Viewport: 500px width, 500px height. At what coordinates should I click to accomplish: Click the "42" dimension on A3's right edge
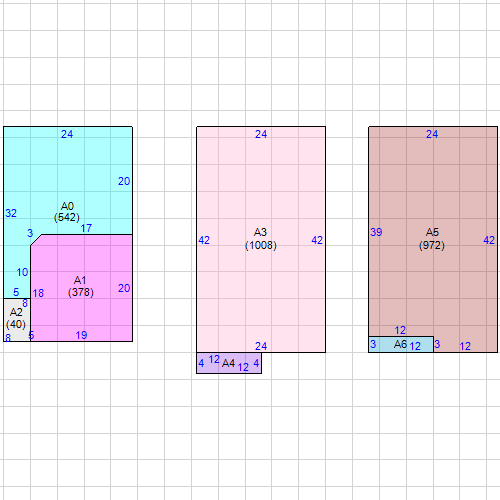[317, 240]
